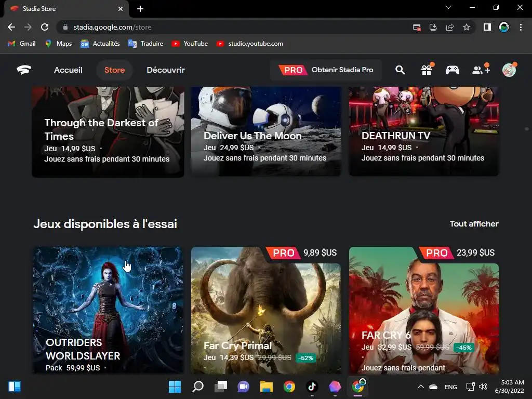Open Traduire bookmark
This screenshot has width=532, height=399.
(146, 44)
